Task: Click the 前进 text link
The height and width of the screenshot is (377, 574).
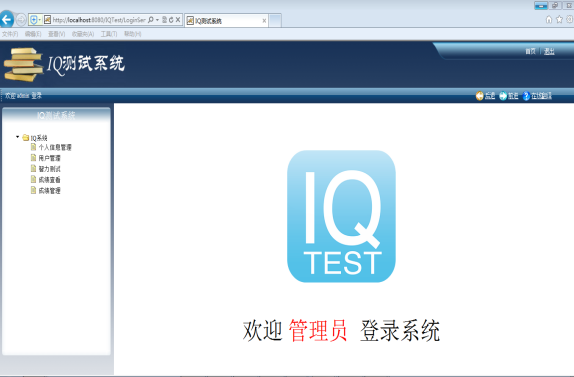Action: [513, 96]
